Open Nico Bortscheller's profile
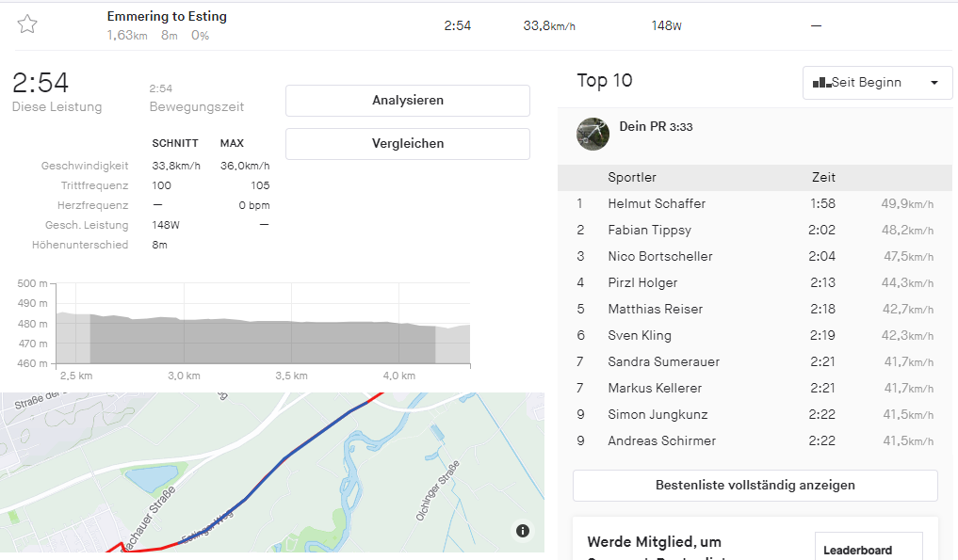958x560 pixels. (659, 257)
